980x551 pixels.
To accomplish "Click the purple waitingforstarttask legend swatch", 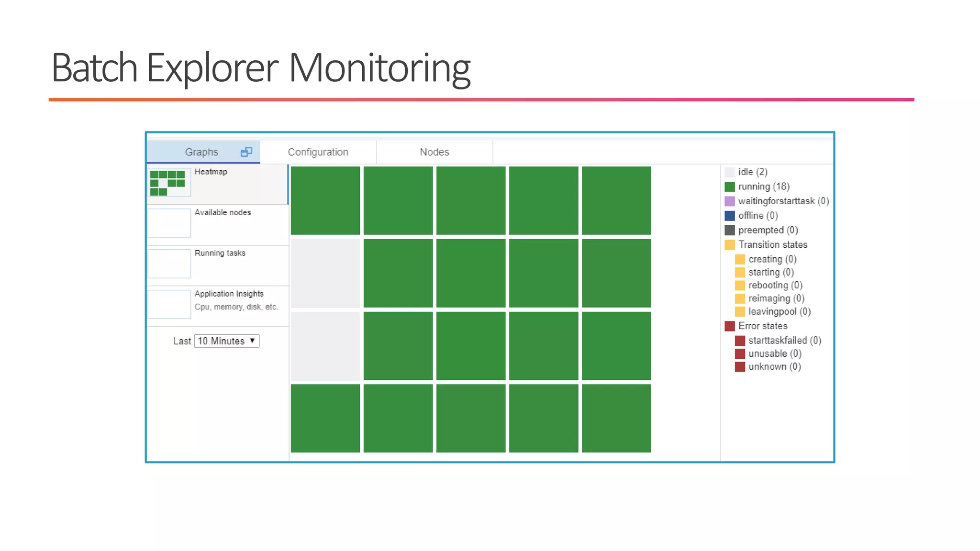I will [730, 201].
